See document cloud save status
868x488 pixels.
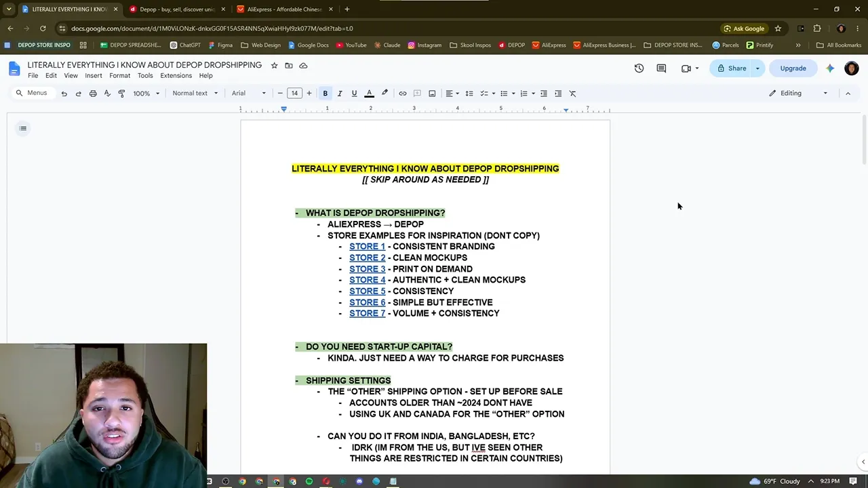[x=303, y=66]
